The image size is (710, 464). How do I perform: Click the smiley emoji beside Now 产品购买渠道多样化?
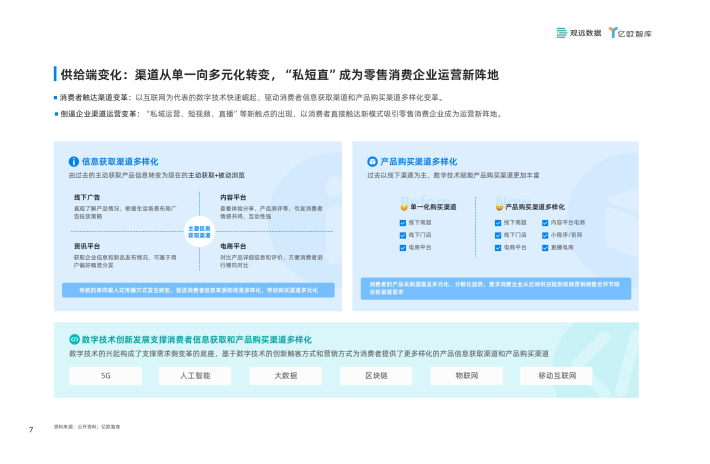(499, 207)
